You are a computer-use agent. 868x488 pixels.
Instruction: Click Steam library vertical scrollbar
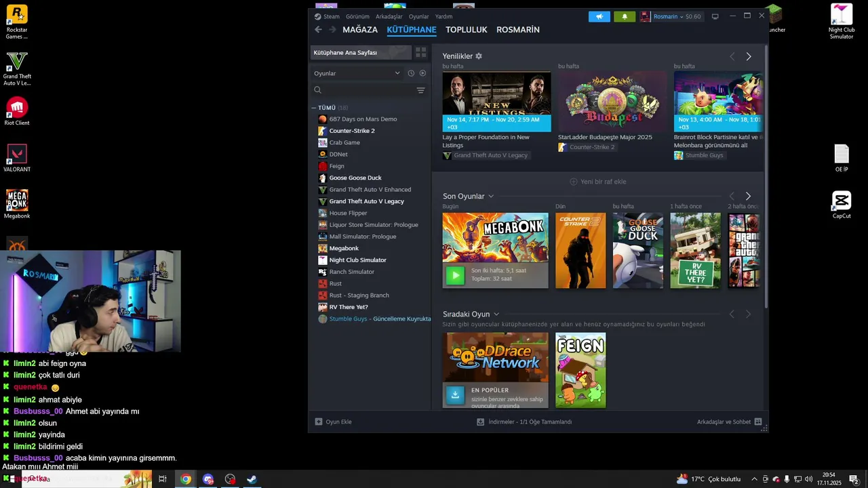pyautogui.click(x=766, y=176)
